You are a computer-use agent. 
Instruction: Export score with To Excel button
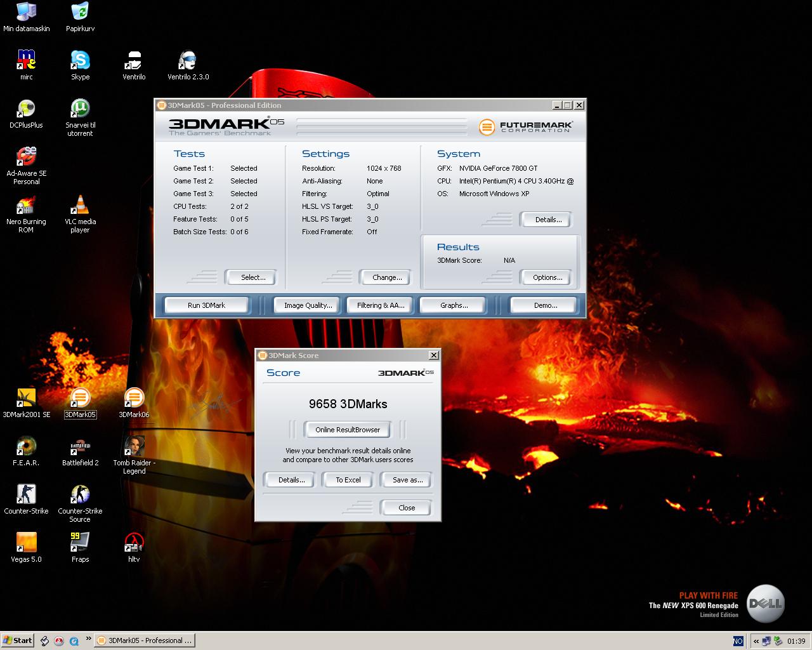pos(348,480)
